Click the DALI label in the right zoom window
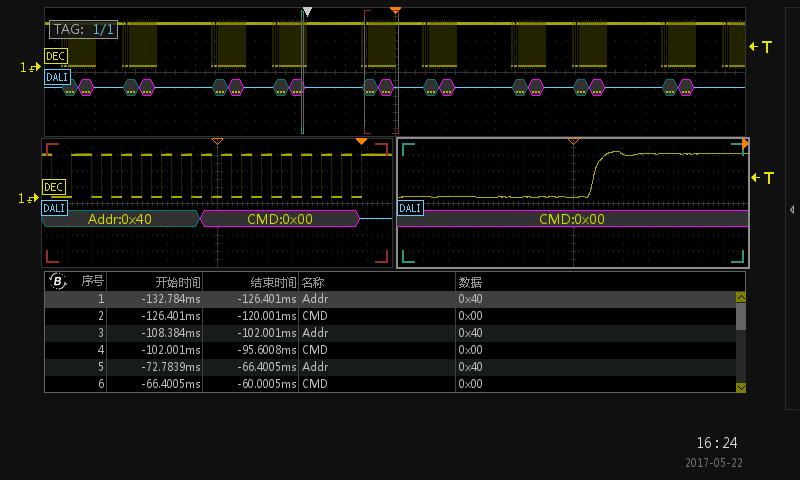 pos(410,208)
